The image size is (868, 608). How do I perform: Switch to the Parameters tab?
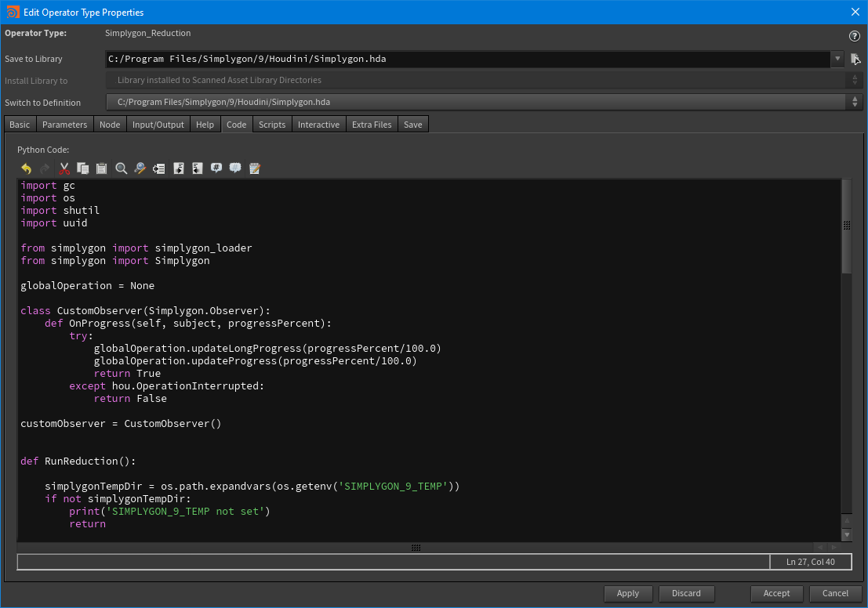pyautogui.click(x=64, y=124)
